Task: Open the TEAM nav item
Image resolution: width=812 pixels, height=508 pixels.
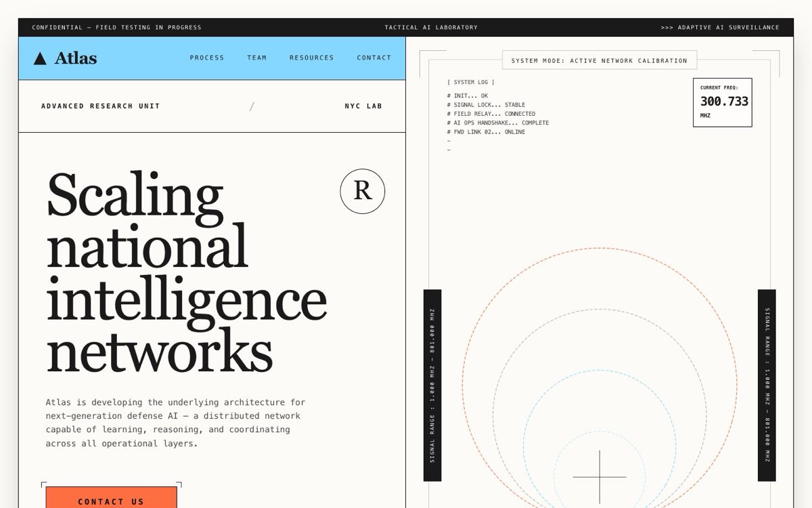Action: 257,58
